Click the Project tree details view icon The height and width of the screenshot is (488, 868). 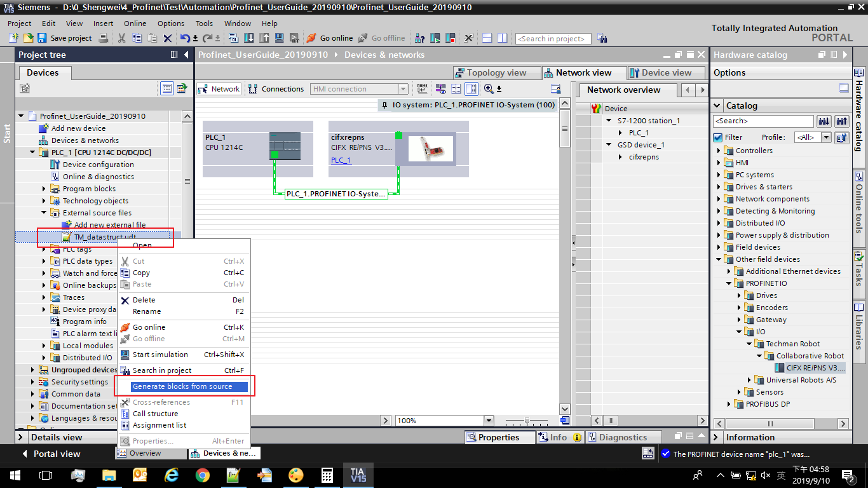click(x=167, y=88)
